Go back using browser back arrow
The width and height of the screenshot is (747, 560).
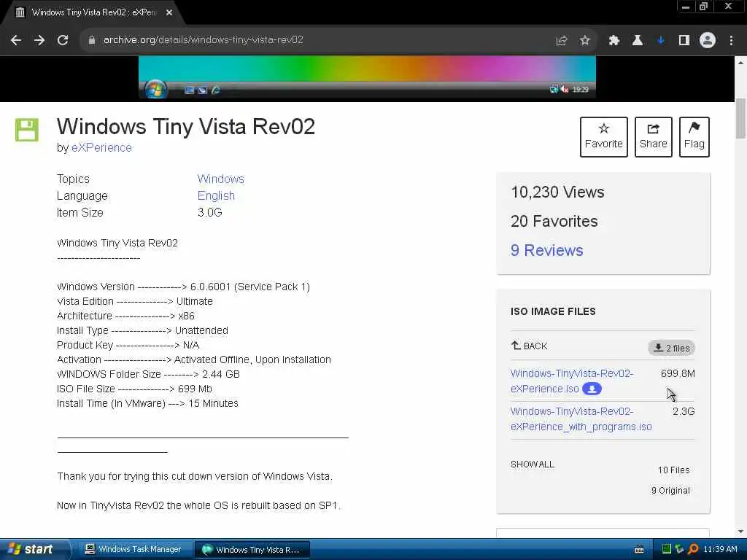point(16,40)
